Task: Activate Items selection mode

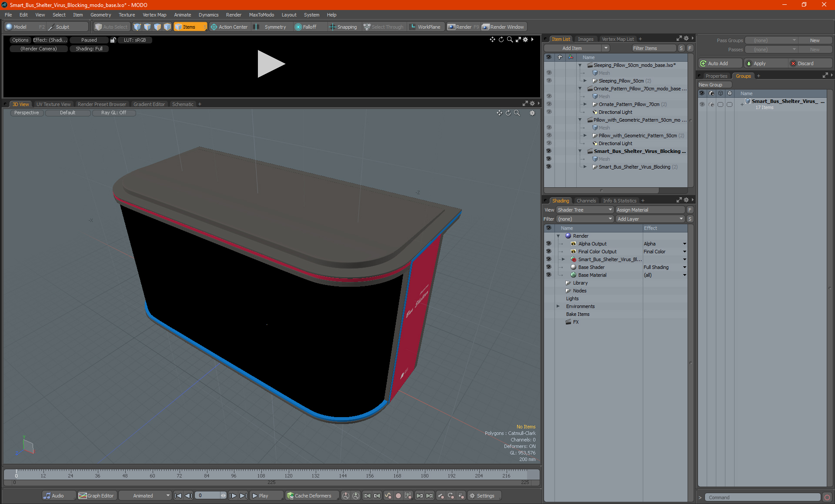Action: click(x=190, y=27)
